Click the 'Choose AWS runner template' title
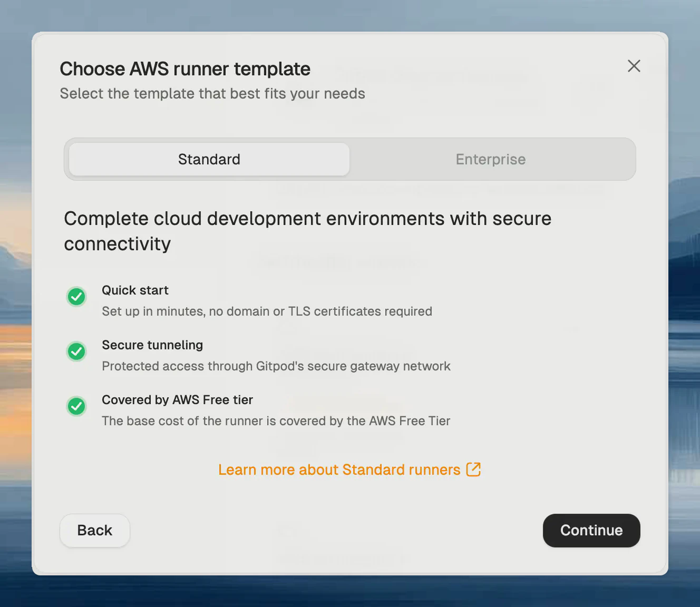Viewport: 700px width, 607px height. (x=185, y=69)
